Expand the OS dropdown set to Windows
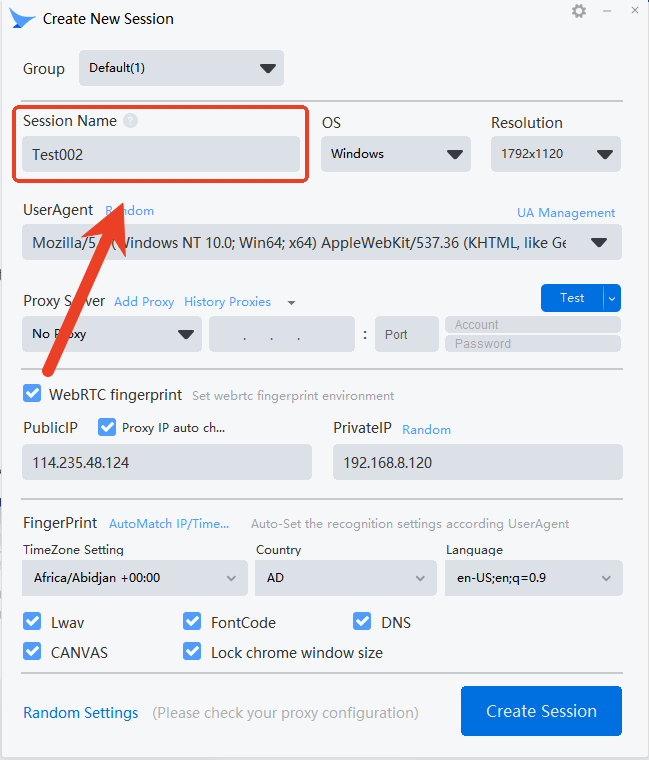 click(x=395, y=154)
